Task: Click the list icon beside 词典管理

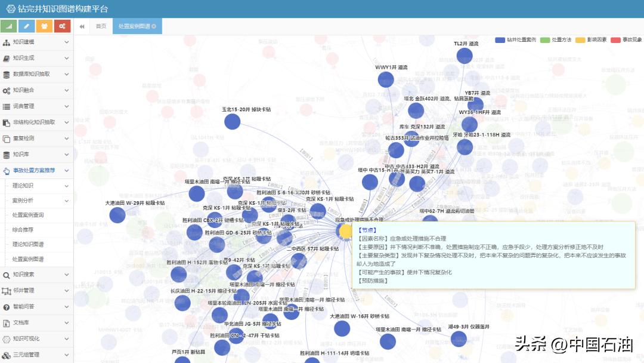Action: (x=6, y=106)
